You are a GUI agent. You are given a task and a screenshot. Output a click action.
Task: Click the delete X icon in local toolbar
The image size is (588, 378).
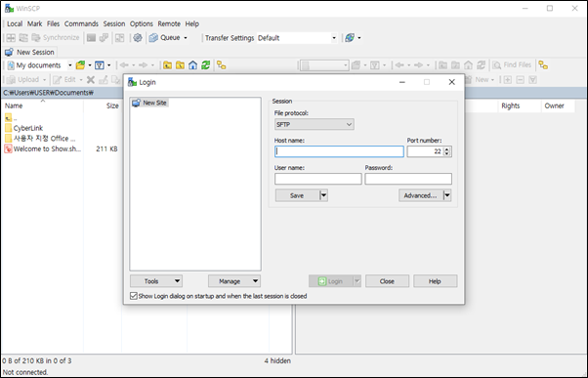pos(91,79)
